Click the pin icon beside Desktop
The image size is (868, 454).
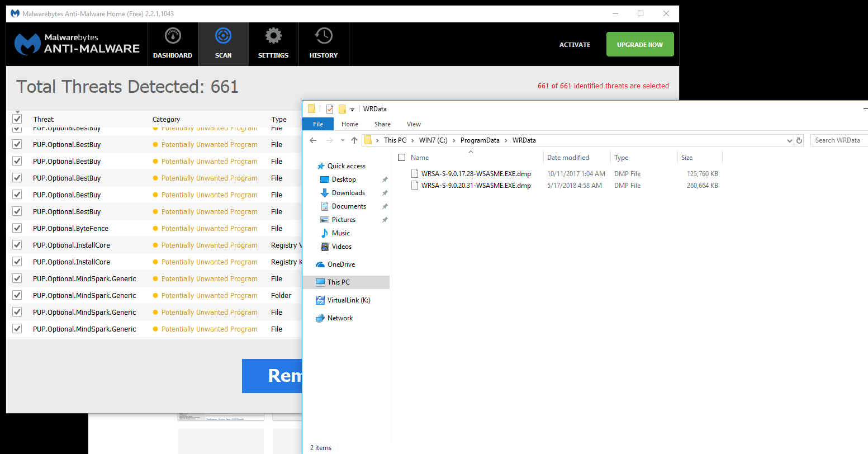point(385,179)
